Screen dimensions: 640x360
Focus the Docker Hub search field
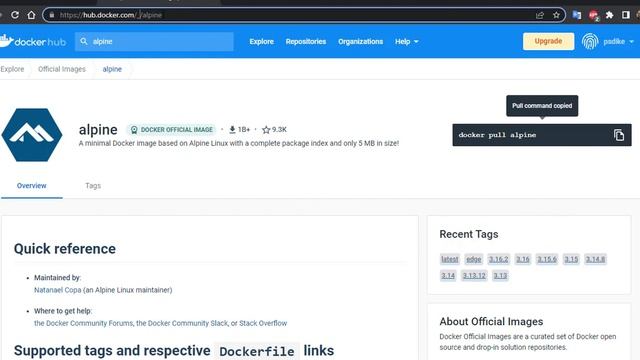coord(154,41)
